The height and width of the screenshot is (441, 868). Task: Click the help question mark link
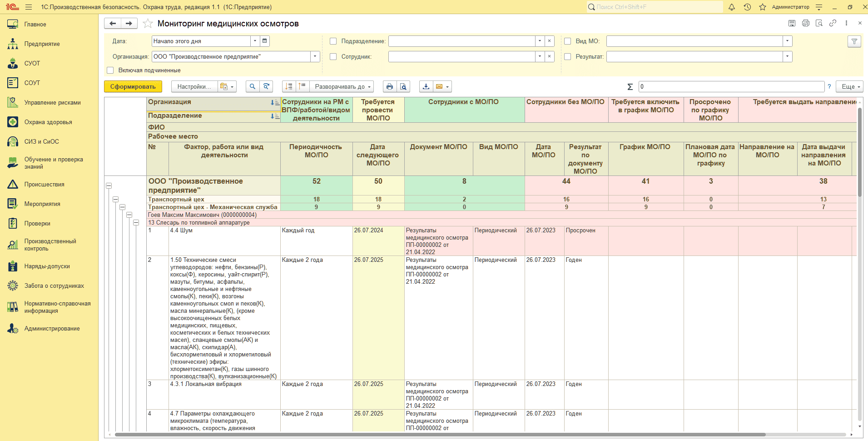829,86
